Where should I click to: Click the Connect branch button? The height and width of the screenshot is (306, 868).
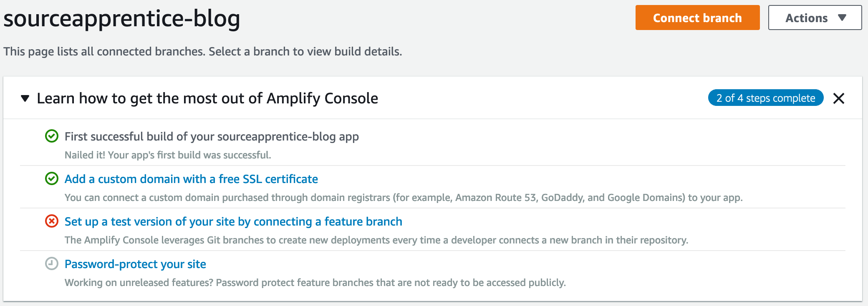click(697, 18)
